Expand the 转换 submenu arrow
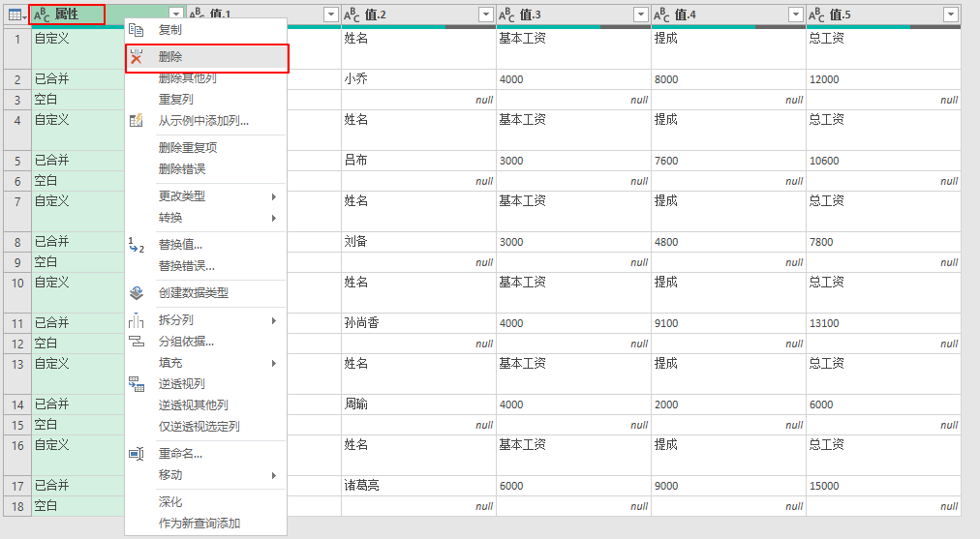The width and height of the screenshot is (980, 539). click(x=274, y=218)
